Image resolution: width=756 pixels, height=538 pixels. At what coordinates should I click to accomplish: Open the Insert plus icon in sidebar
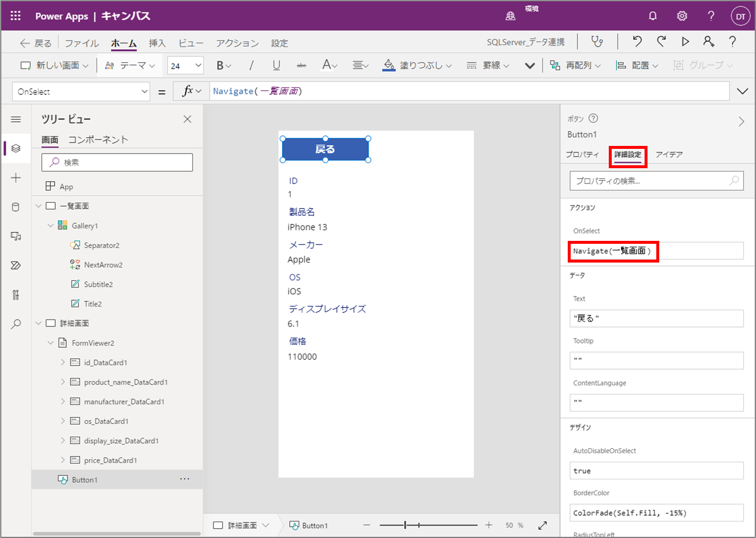click(16, 178)
